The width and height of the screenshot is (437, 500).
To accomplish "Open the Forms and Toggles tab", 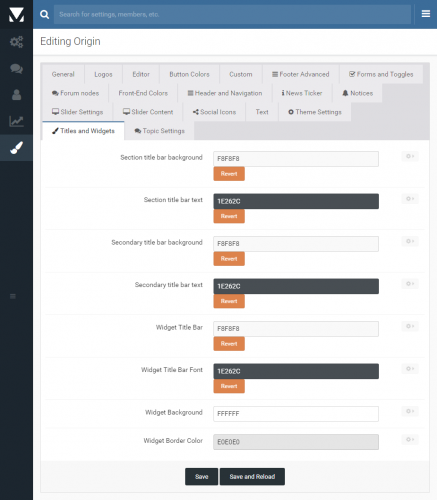I will (x=381, y=74).
